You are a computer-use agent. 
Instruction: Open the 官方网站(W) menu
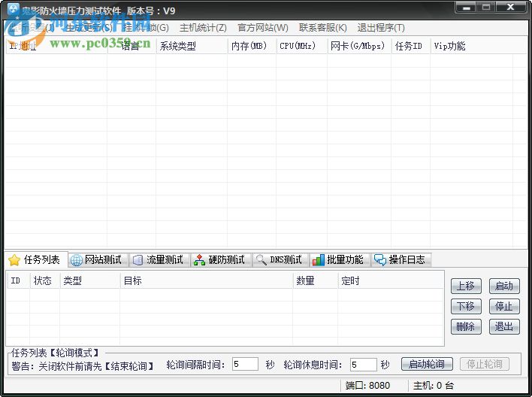tap(263, 28)
